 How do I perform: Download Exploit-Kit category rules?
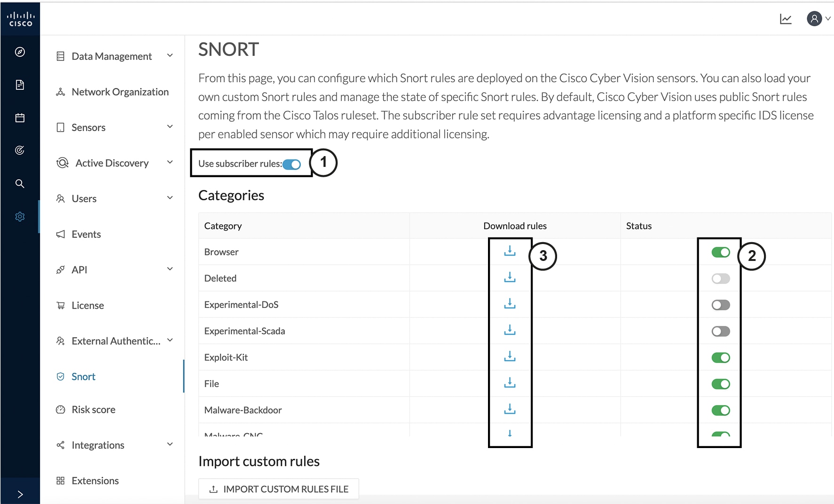point(510,356)
